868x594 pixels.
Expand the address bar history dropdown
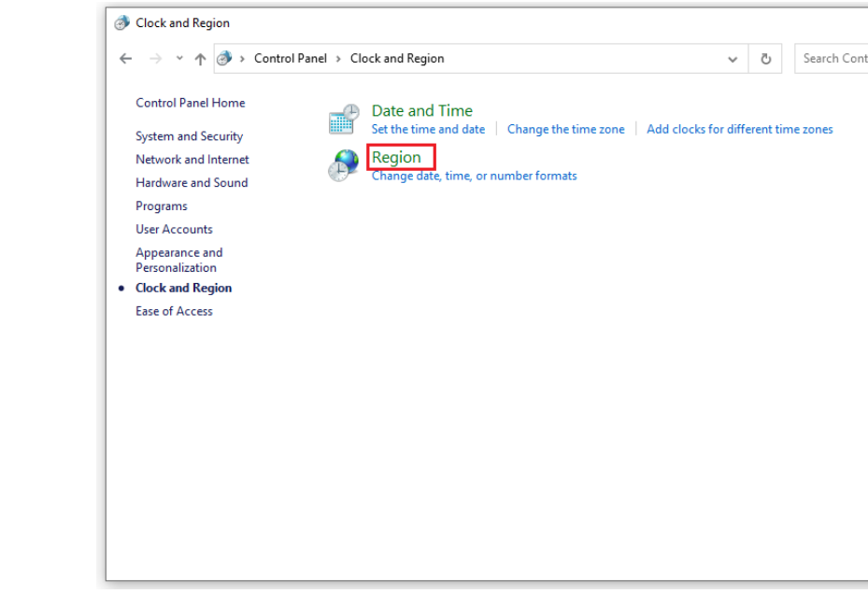[x=732, y=59]
